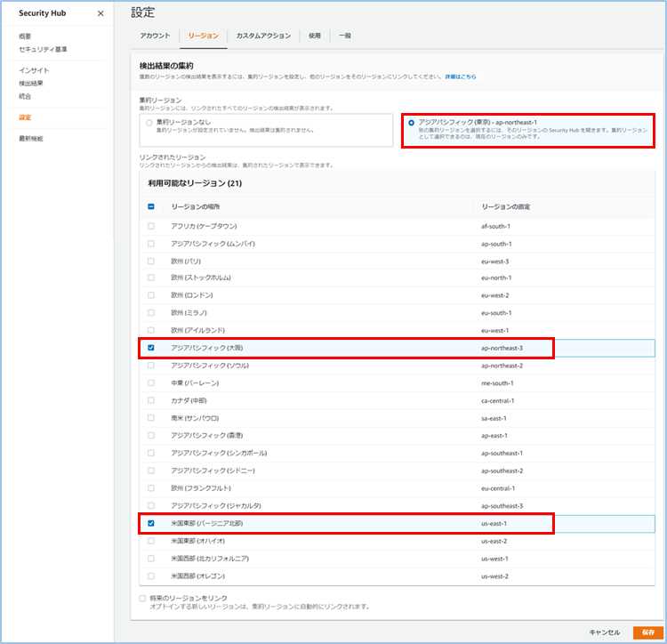This screenshot has width=667, height=644.
Task: Switch to the カスタムアクション tab
Action: click(x=263, y=36)
